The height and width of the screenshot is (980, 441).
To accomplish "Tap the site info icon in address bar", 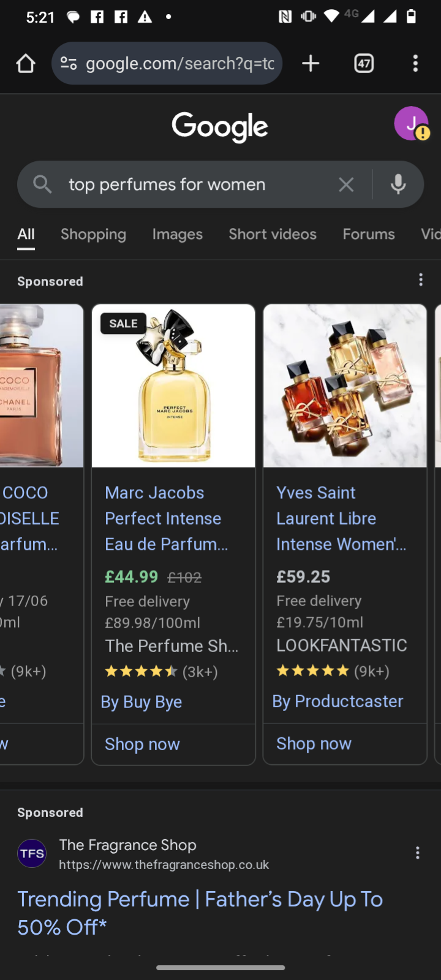I will click(x=69, y=63).
